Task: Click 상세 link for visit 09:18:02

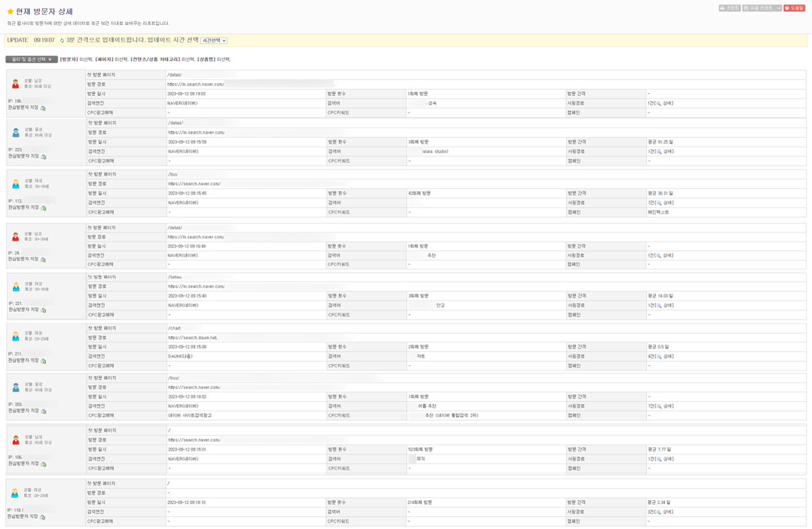Action: (668, 406)
